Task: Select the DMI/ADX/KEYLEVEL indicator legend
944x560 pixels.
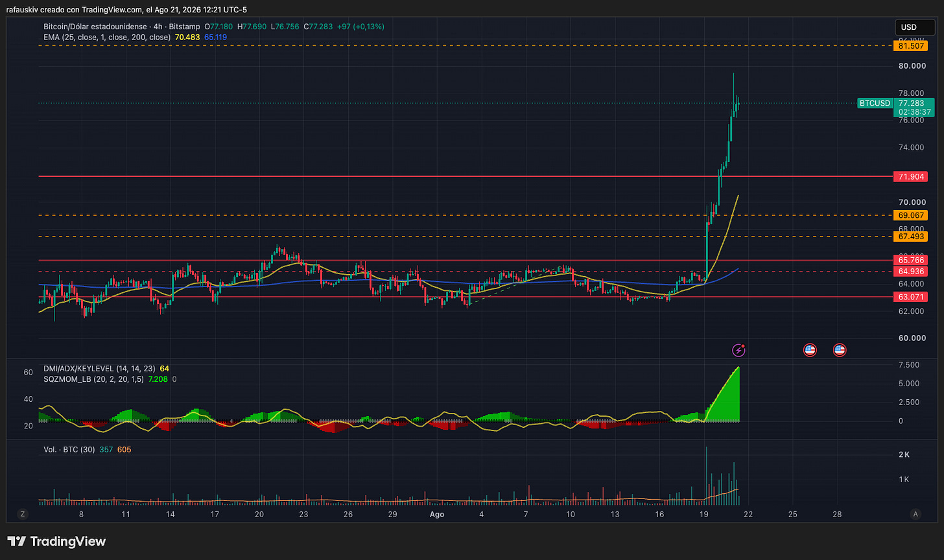Action: [x=100, y=368]
